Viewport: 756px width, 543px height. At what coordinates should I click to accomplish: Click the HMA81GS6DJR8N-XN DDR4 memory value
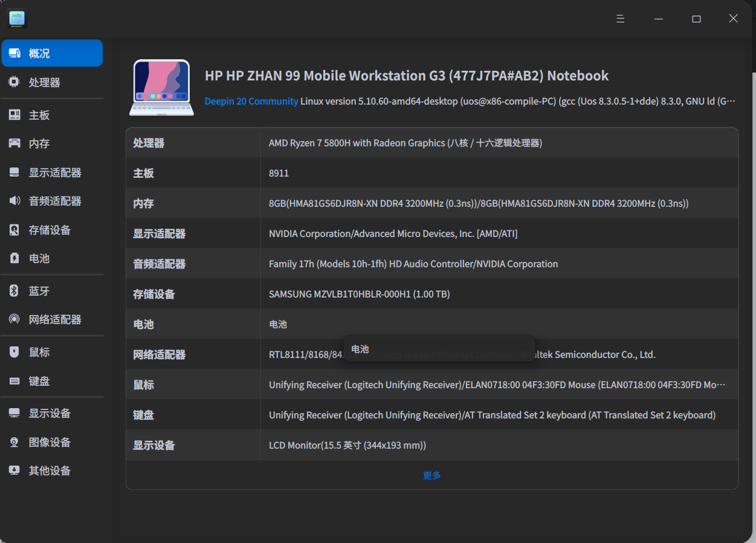pyautogui.click(x=479, y=203)
